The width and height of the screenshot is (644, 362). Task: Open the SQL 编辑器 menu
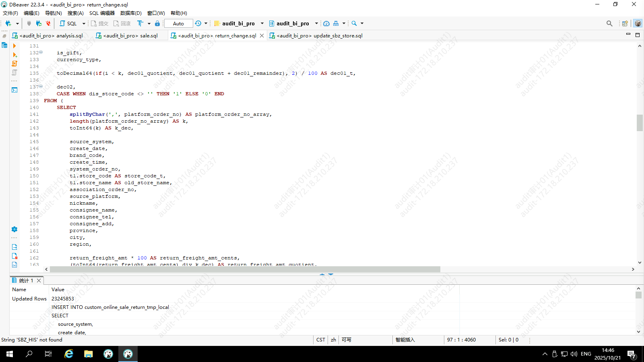102,13
